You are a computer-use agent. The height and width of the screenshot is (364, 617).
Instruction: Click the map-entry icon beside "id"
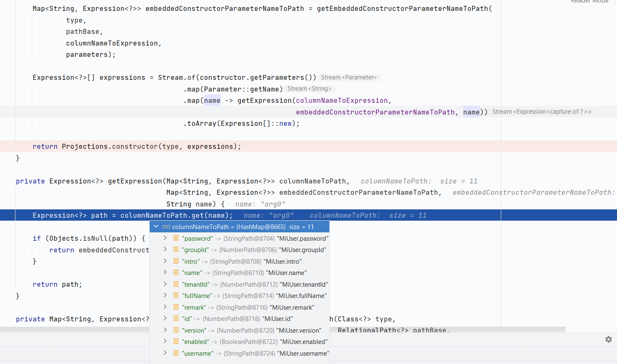point(176,318)
